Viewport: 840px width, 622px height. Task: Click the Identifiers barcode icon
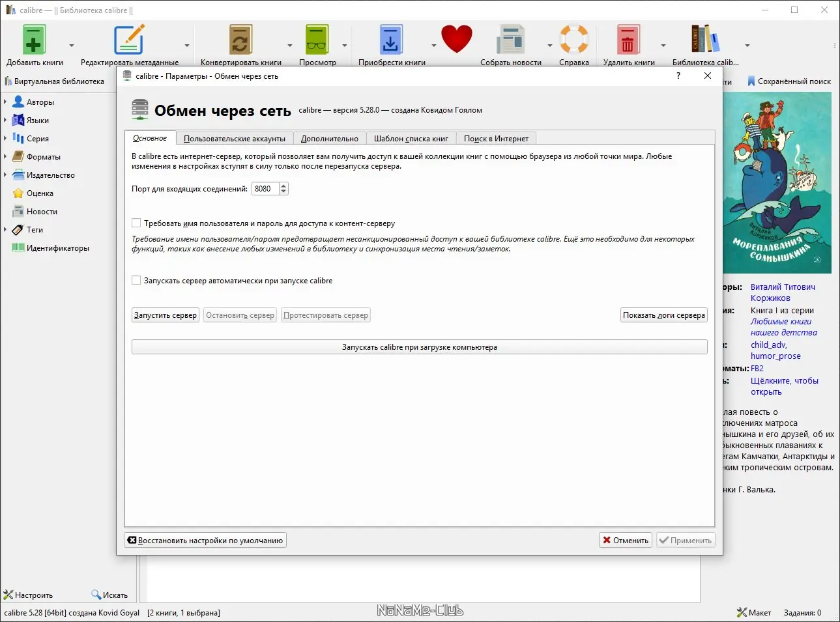coord(18,248)
